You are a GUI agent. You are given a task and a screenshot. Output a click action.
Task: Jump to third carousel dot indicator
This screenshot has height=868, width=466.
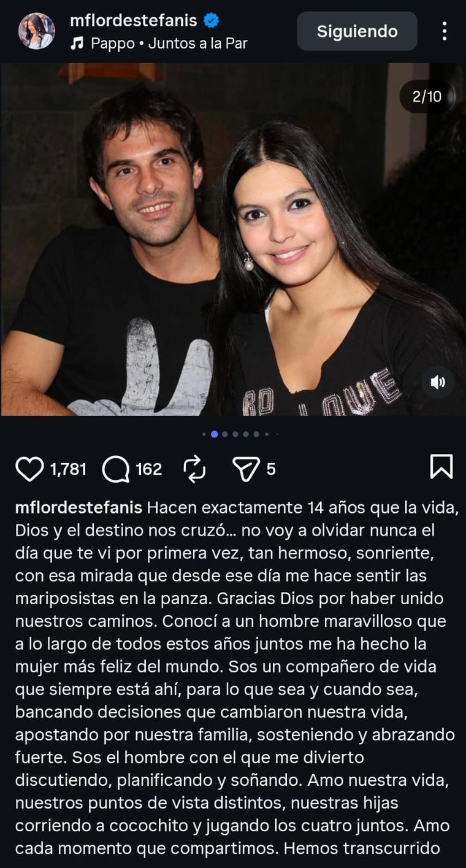point(225,434)
